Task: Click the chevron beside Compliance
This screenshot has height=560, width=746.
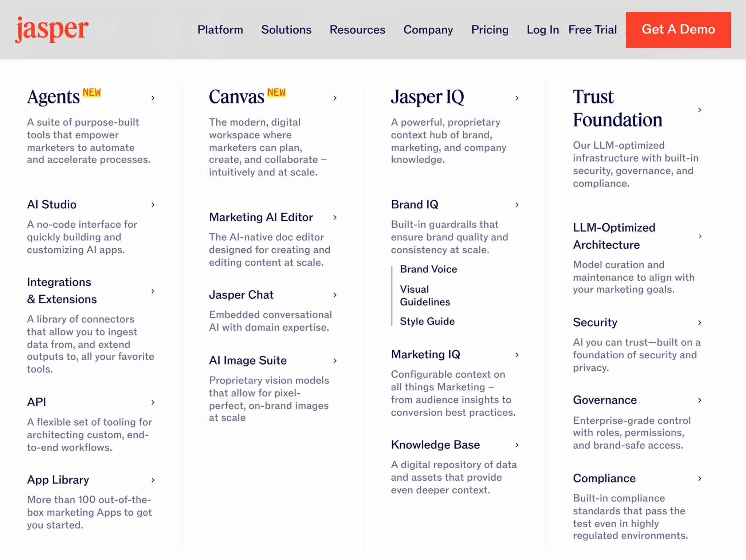Action: coord(700,478)
